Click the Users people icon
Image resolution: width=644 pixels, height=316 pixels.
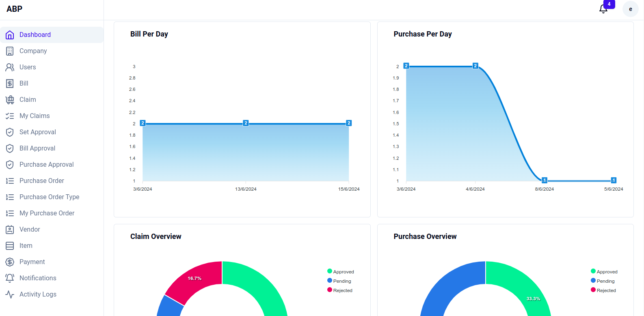point(10,67)
